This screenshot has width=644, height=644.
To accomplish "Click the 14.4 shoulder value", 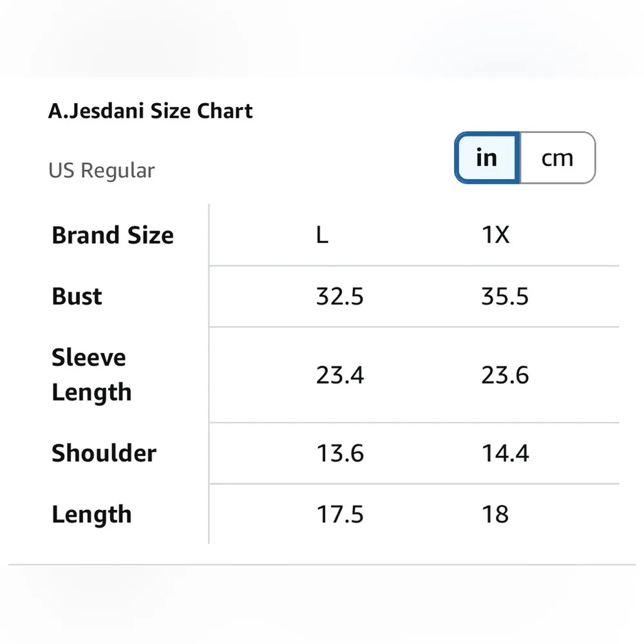I will pos(505,453).
